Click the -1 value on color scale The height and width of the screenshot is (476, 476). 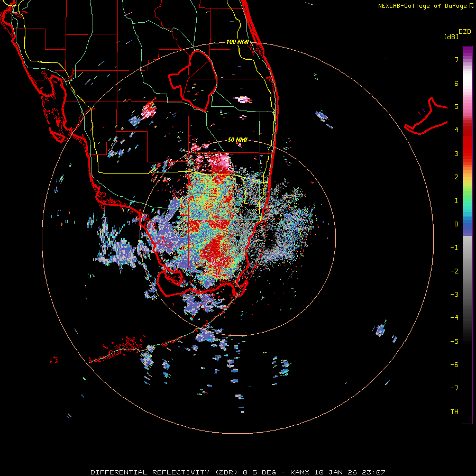coord(454,248)
